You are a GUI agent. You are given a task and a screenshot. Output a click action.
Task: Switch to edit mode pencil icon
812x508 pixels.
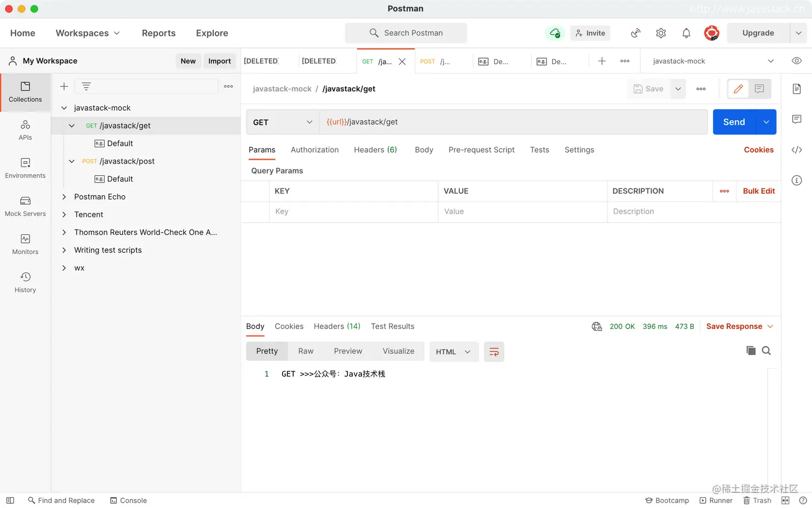pyautogui.click(x=738, y=89)
